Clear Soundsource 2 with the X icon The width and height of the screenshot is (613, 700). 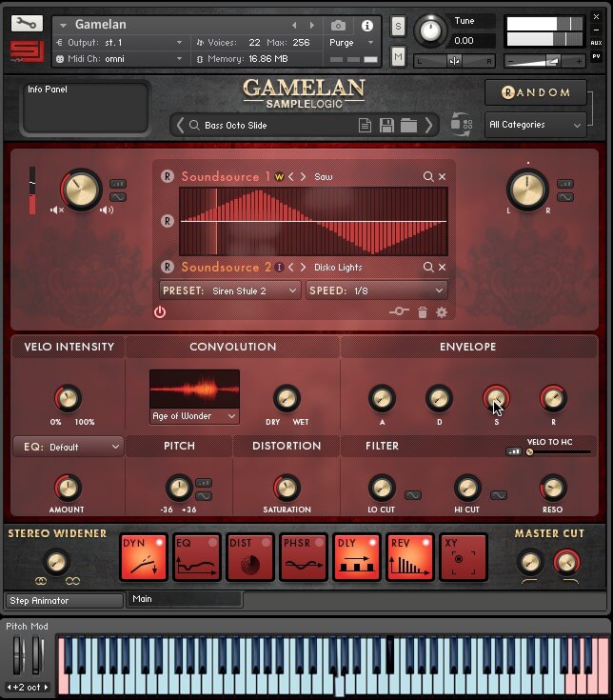tap(442, 268)
